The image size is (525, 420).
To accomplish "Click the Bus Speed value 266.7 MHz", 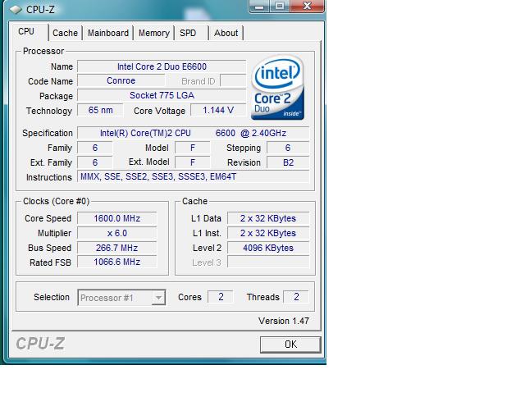I will click(x=116, y=248).
